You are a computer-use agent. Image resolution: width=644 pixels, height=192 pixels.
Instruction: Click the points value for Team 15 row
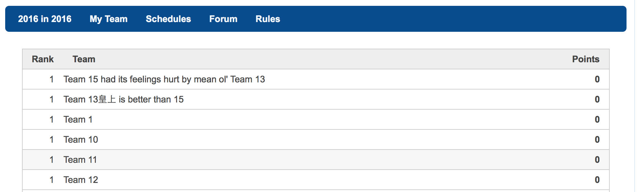[x=597, y=79]
